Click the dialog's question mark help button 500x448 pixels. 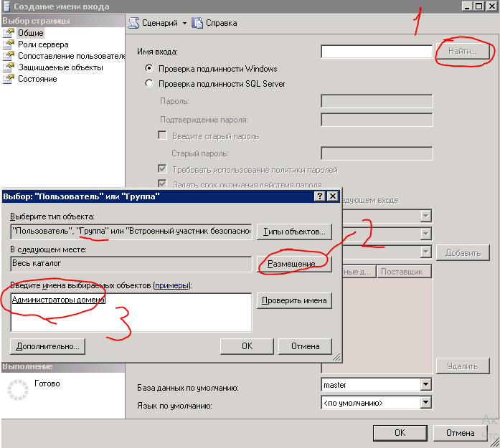[x=319, y=196]
